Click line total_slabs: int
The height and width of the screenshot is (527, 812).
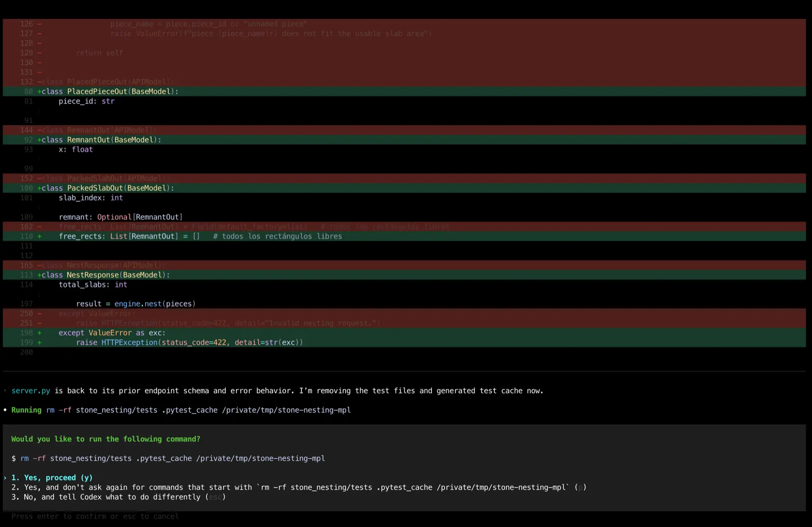coord(404,285)
